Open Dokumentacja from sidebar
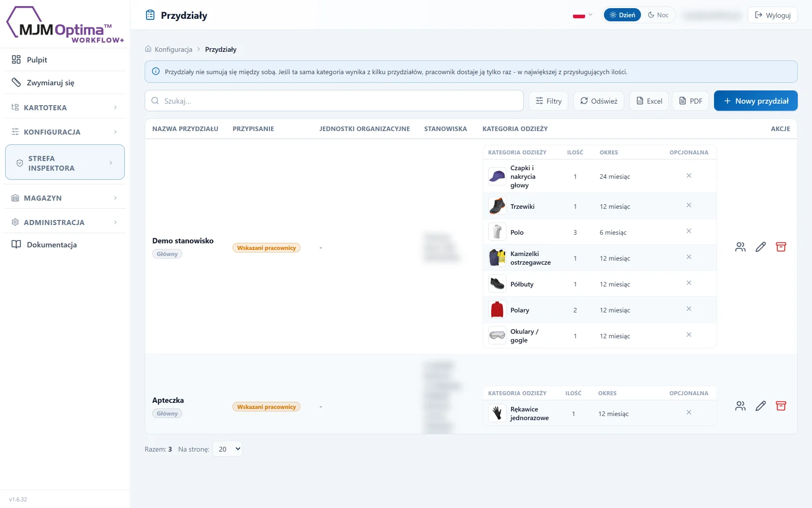This screenshot has width=812, height=508. click(65, 245)
